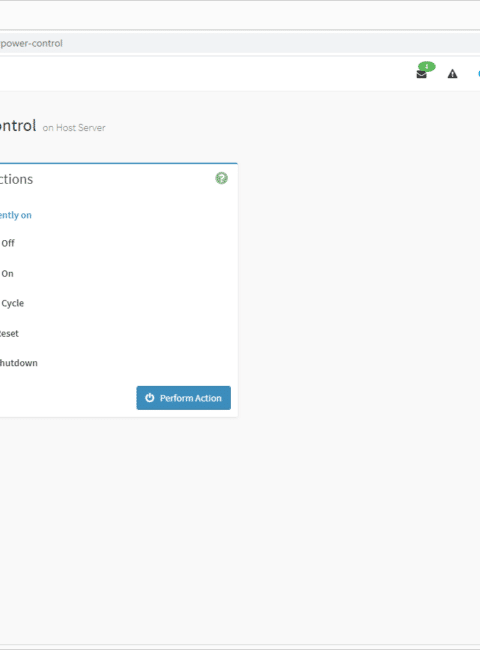Click the green help question mark icon
480x650 pixels.
(x=221, y=178)
